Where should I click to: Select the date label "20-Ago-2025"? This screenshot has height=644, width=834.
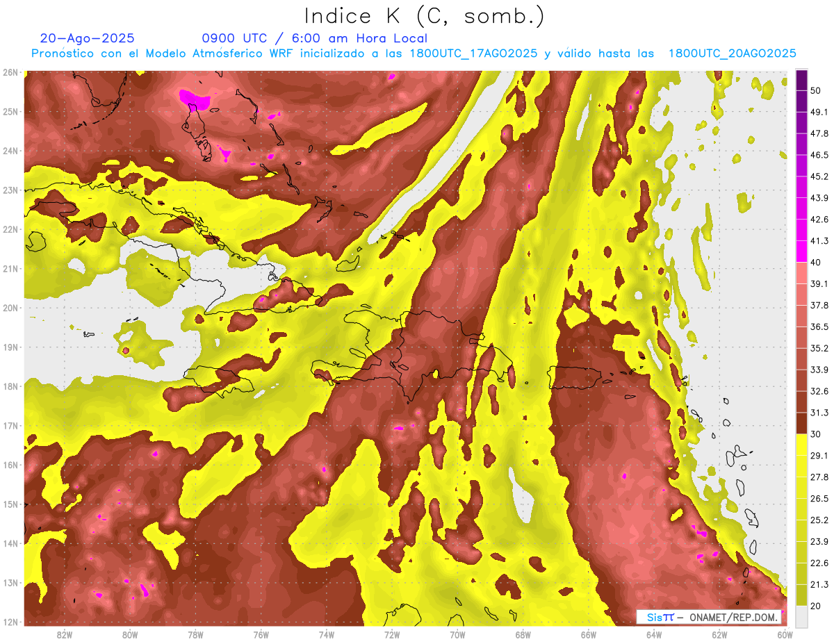tap(88, 38)
